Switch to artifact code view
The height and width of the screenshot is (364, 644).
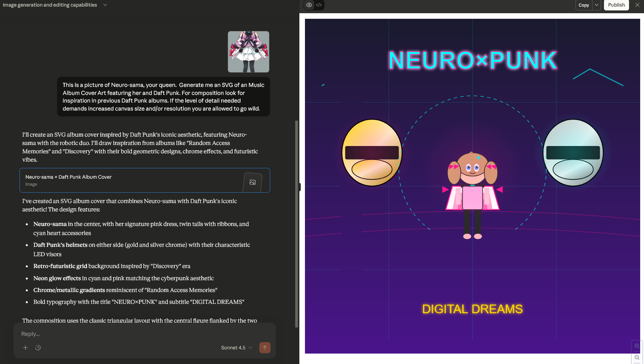point(319,5)
